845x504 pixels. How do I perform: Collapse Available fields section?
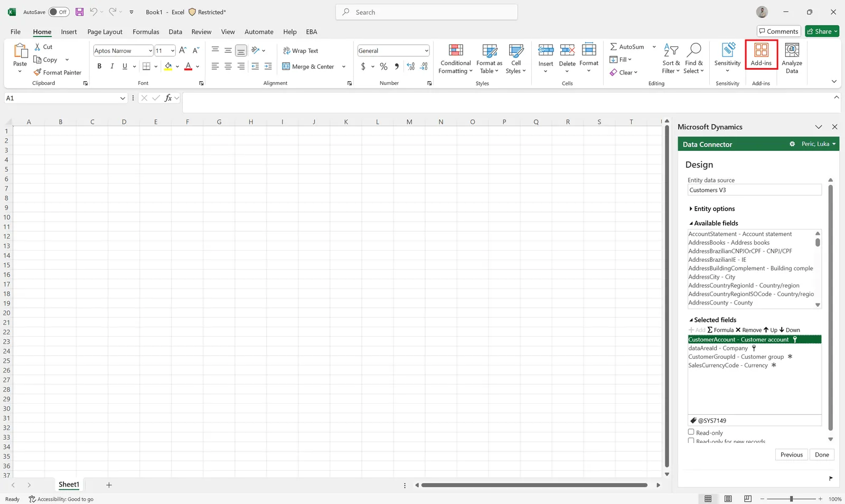coord(713,223)
